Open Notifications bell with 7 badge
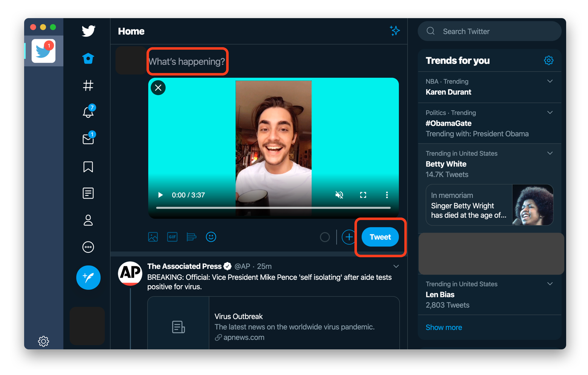The width and height of the screenshot is (588, 375). click(x=89, y=111)
